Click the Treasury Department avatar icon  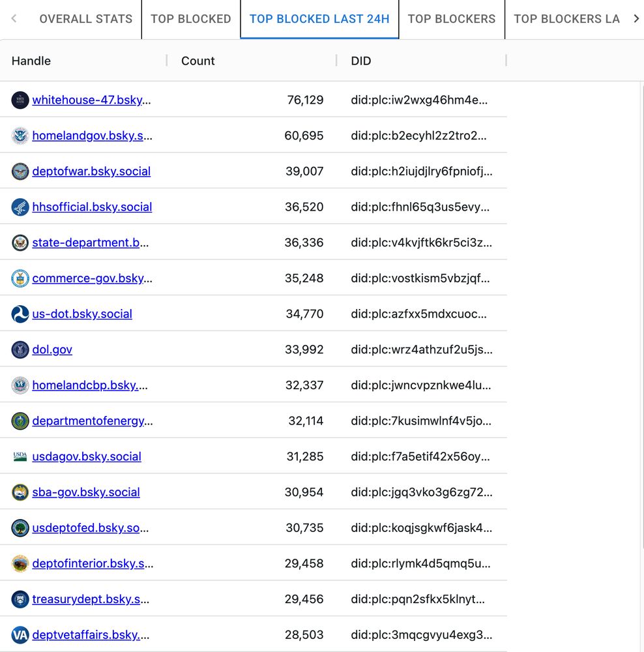(x=20, y=599)
